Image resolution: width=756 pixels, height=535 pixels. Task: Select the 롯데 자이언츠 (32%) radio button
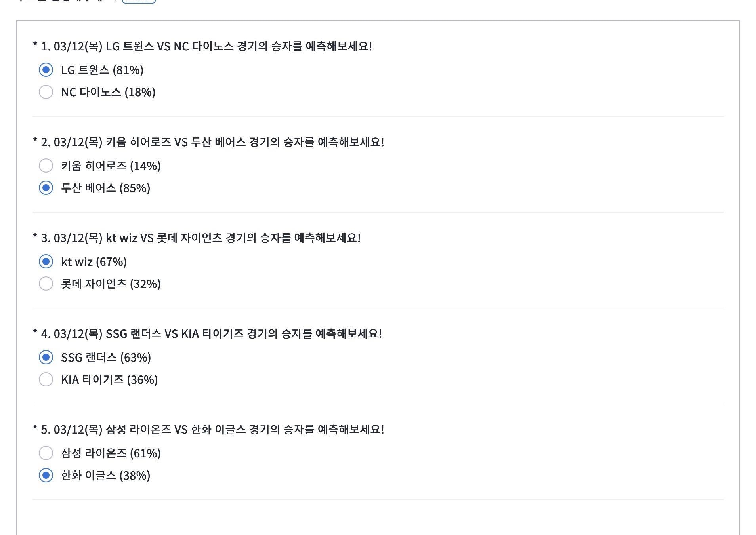pos(46,284)
